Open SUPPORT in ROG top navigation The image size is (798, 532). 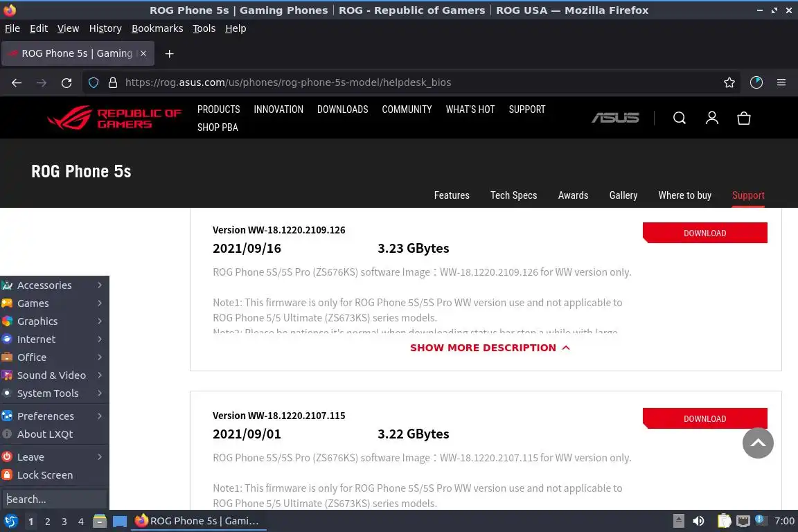[526, 109]
